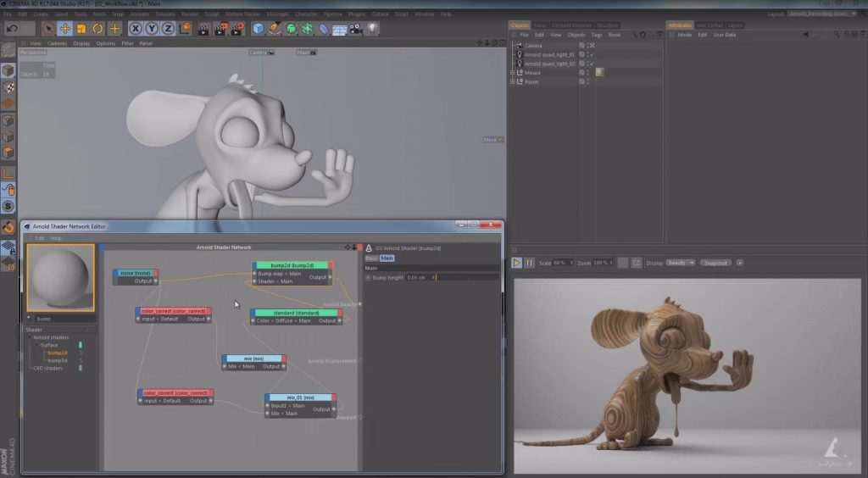Open the deformer objects icon
The image size is (868, 478).
pos(323,28)
